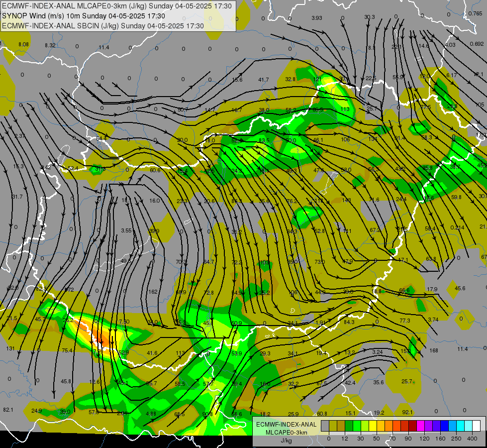This screenshot has height=448, width=487.
Task: Click the 'MLCAPE0-3km' legend title
Action: coord(287,432)
